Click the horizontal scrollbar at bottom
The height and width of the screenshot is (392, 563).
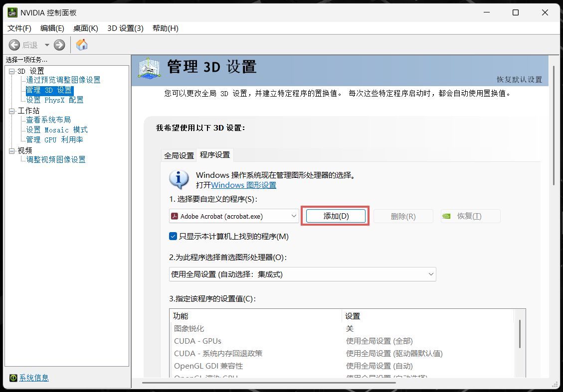coord(269,383)
